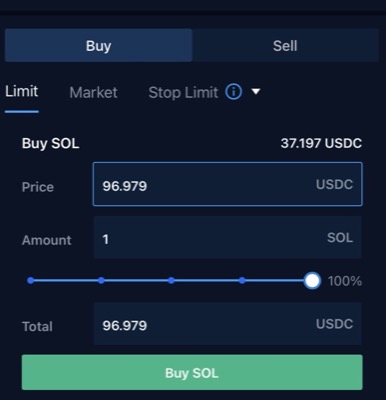This screenshot has height=400, width=386.
Task: Expand the order type dropdown arrow
Action: 256,91
